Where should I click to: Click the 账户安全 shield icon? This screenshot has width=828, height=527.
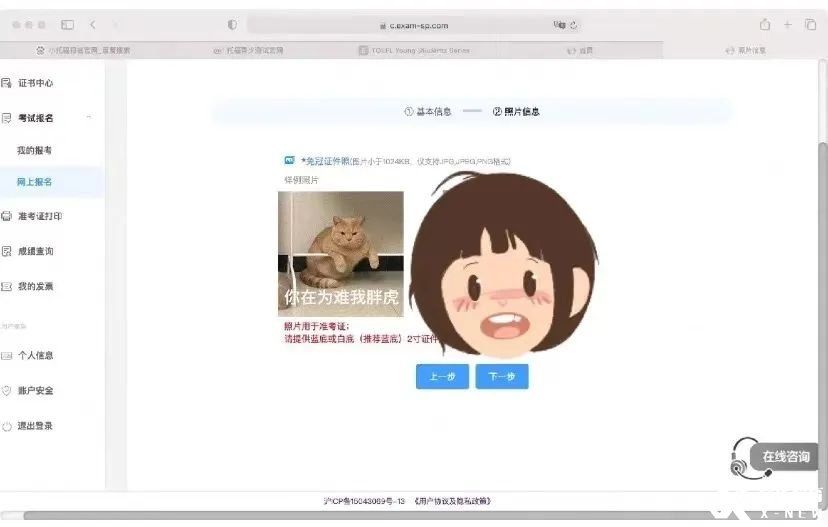6,390
